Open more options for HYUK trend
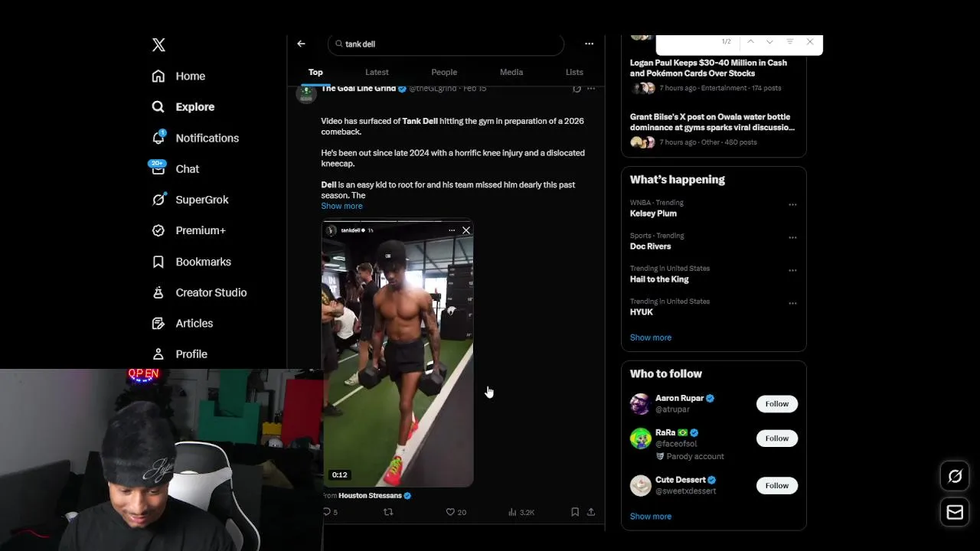Viewport: 980px width, 551px height. pos(792,303)
